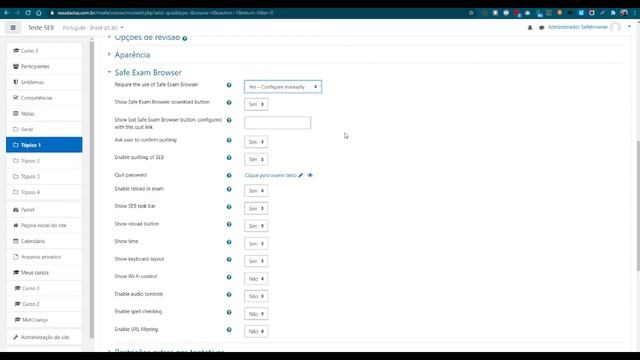Expand the Aparência section
Image resolution: width=640 pixels, height=360 pixels.
point(132,55)
